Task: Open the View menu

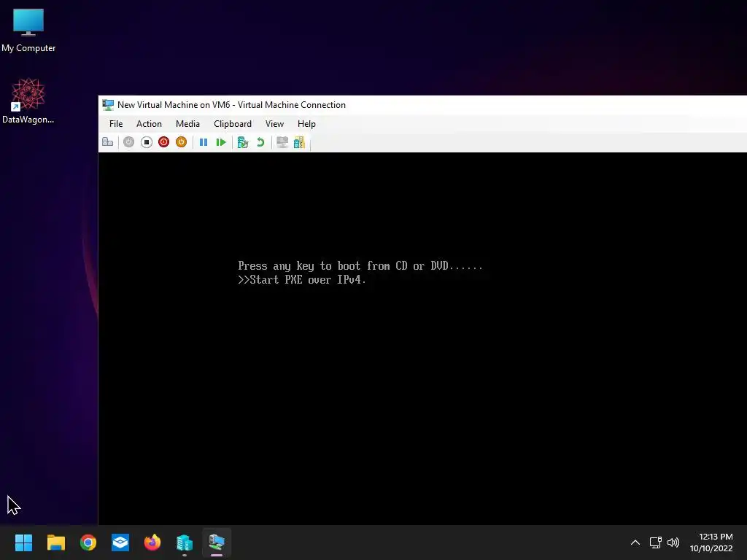Action: (x=274, y=124)
